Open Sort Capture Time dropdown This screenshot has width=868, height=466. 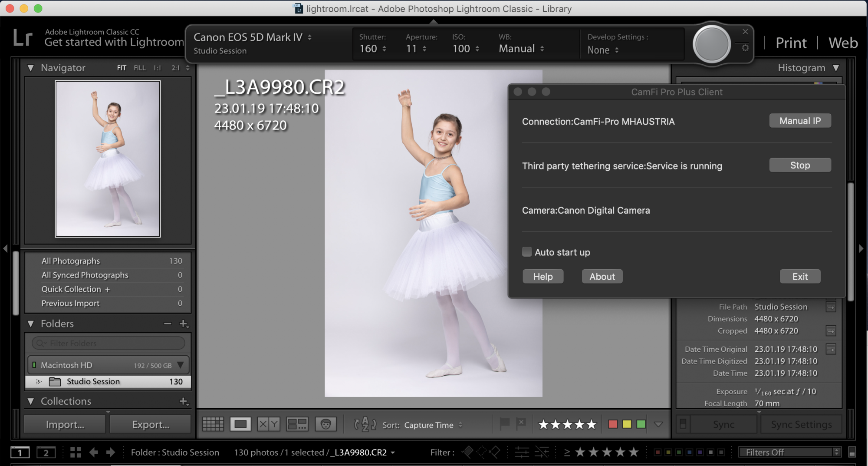(x=433, y=425)
